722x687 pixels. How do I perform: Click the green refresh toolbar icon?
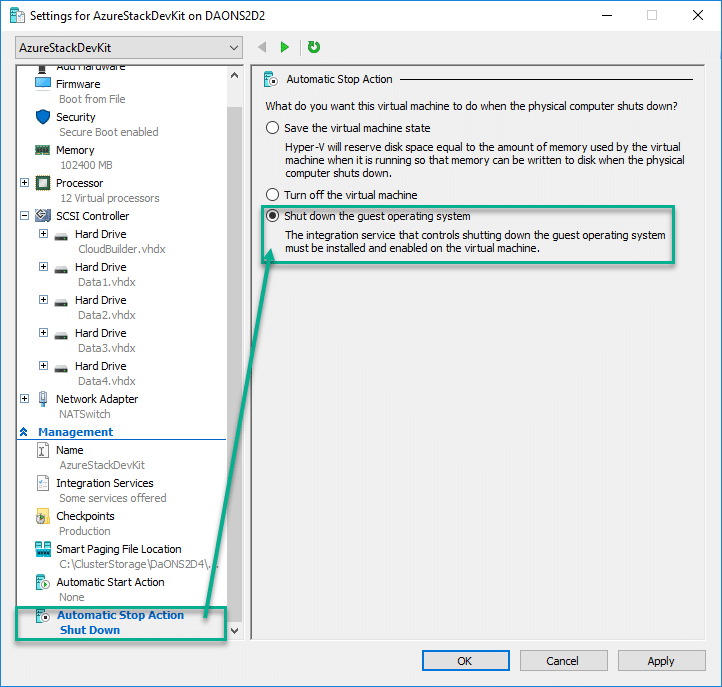pyautogui.click(x=314, y=47)
